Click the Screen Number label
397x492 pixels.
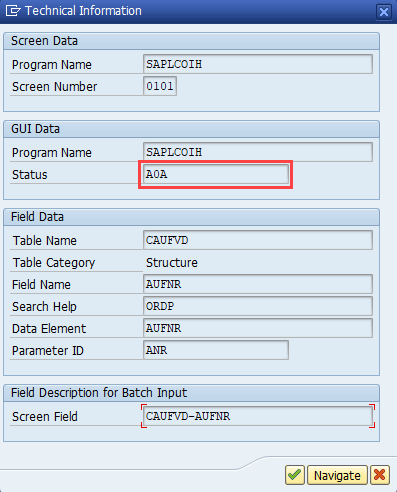click(x=54, y=87)
